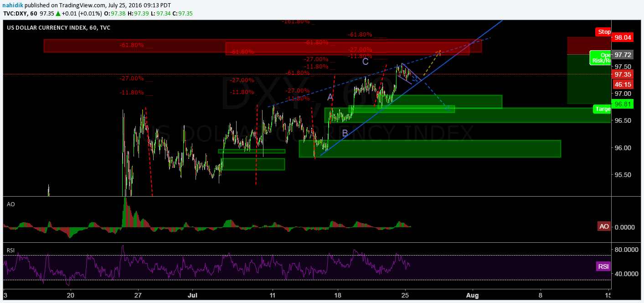The height and width of the screenshot is (303, 644).
Task: Click wave label C on the chart
Action: (x=366, y=61)
